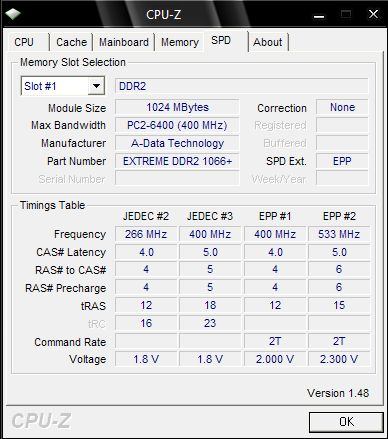Open the Cache tab
388x439 pixels.
[71, 42]
